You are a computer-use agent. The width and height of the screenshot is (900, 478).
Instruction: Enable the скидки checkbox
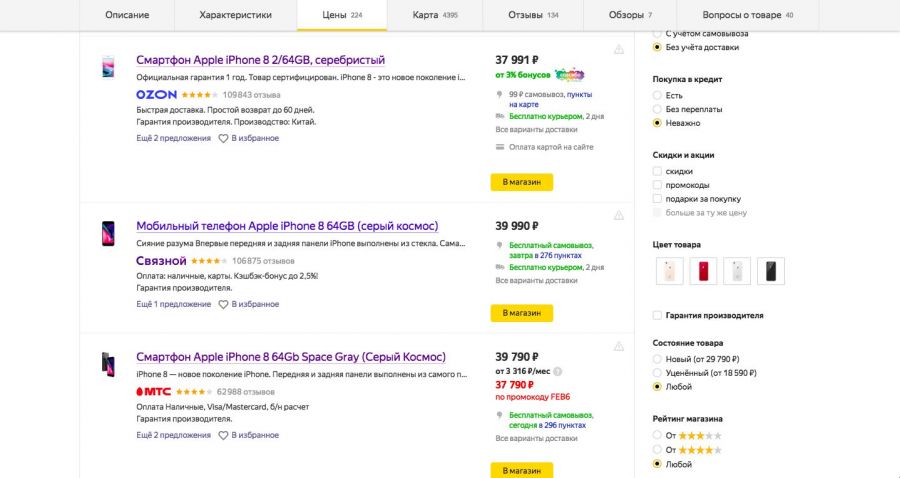click(657, 172)
